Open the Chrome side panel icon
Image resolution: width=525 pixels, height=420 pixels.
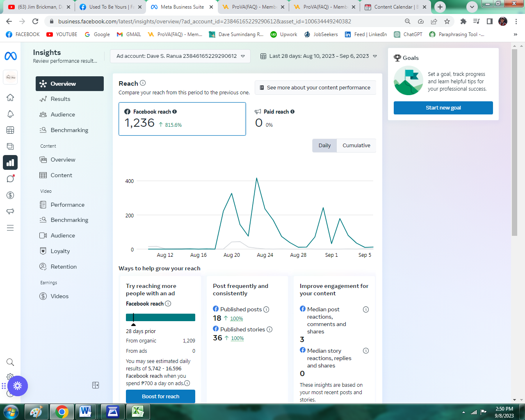490,21
